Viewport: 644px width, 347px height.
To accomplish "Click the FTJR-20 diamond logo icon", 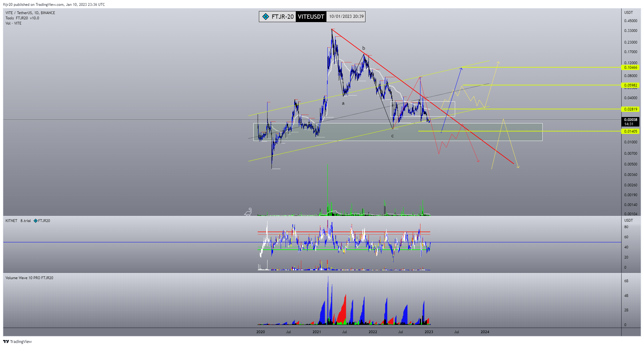I will (x=266, y=17).
